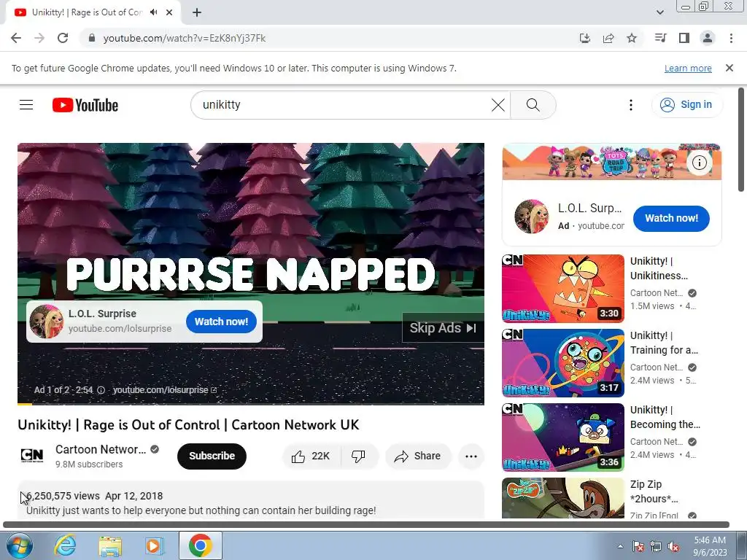Screen dimensions: 747x560
Task: Clear the search query with X
Action: click(x=498, y=105)
